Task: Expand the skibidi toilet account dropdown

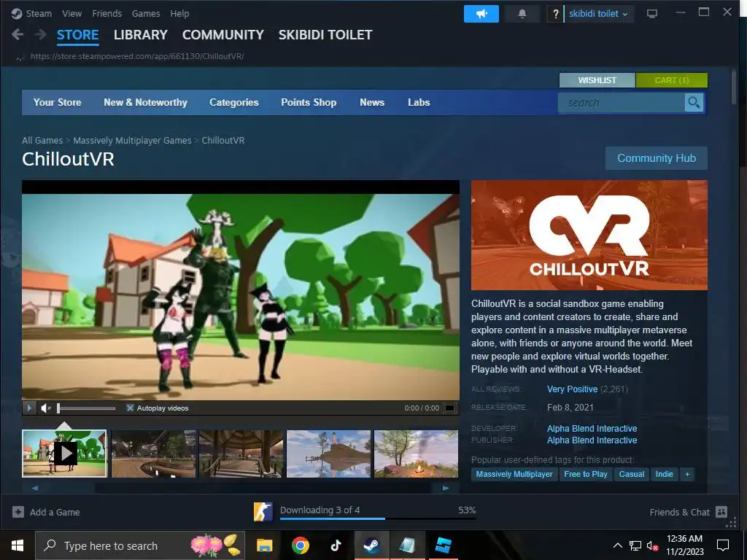Action: pyautogui.click(x=598, y=14)
